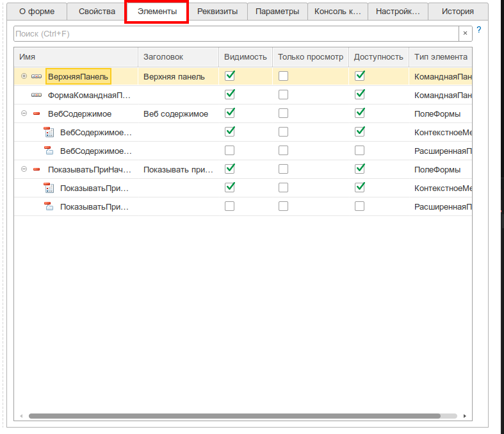This screenshot has height=434, width=504.
Task: Click the horizontal scrollbar thumb
Action: click(234, 416)
